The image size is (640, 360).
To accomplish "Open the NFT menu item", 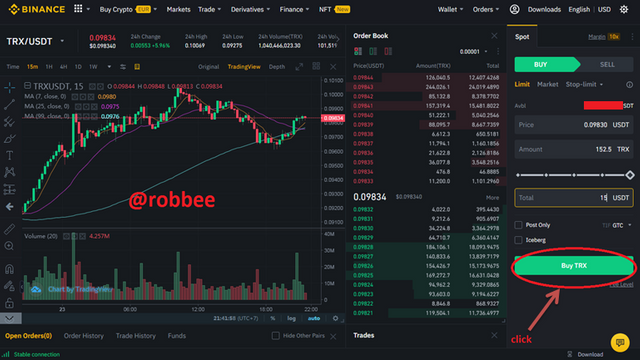I will tap(325, 9).
